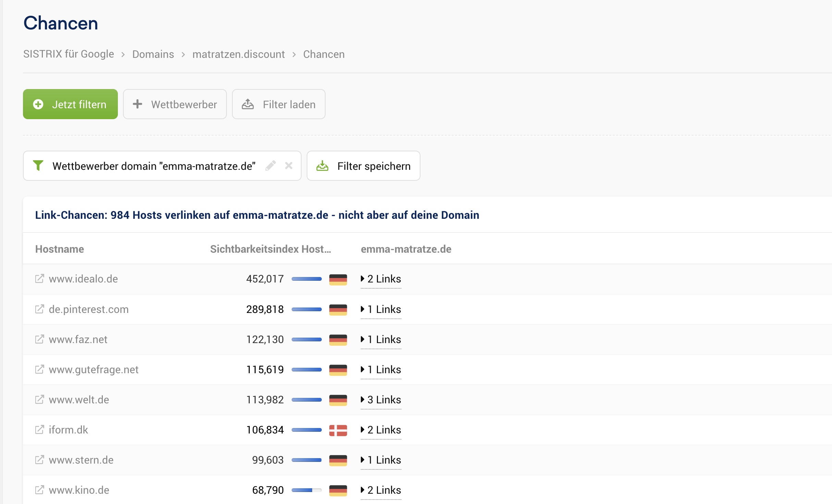Image resolution: width=832 pixels, height=504 pixels.
Task: Click the Danish flag in iform.dk row
Action: 338,430
